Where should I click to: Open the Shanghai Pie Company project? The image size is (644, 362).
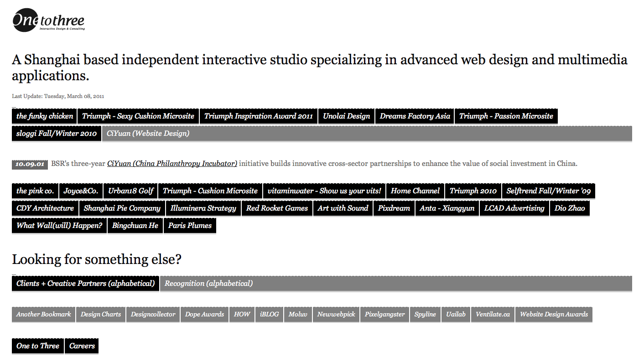point(122,208)
